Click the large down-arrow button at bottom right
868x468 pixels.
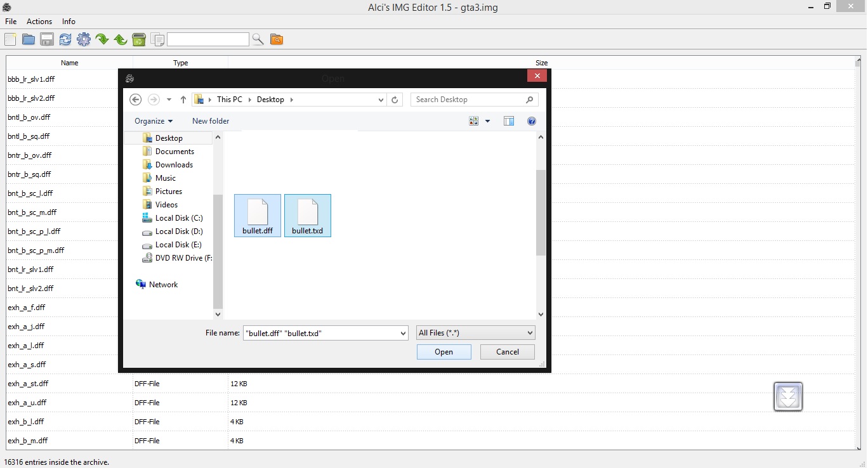[x=788, y=396]
